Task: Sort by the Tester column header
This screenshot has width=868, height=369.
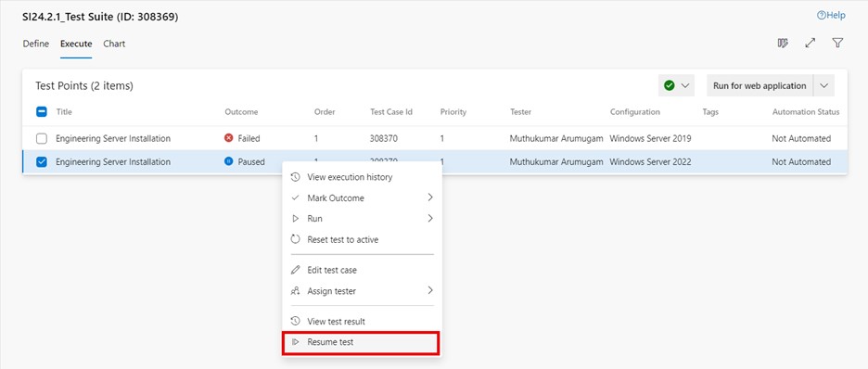Action: click(x=521, y=112)
